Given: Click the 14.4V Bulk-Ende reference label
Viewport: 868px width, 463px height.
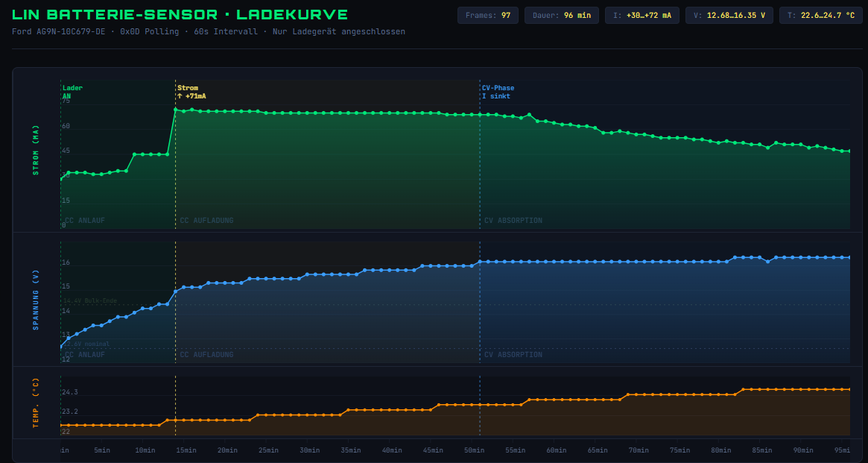Looking at the screenshot, I should tap(90, 300).
